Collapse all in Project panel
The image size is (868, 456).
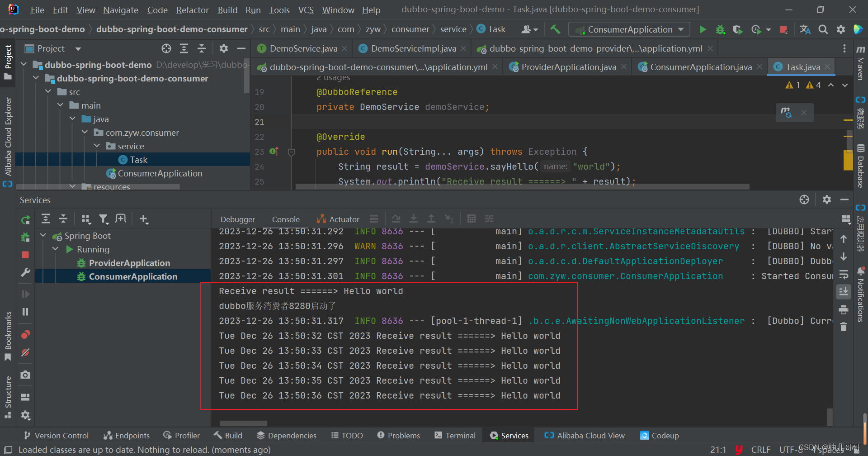(202, 48)
